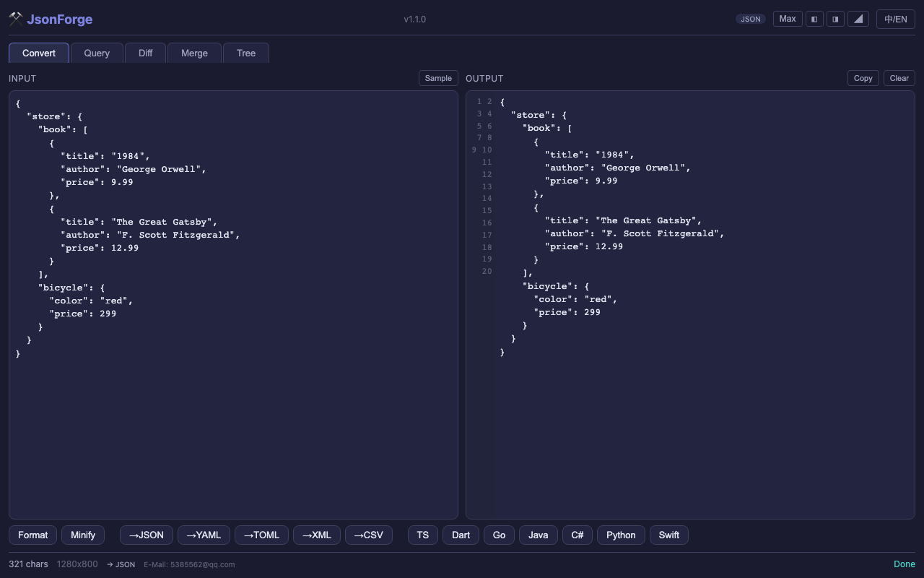
Task: Click the Minify button
Action: click(x=83, y=535)
